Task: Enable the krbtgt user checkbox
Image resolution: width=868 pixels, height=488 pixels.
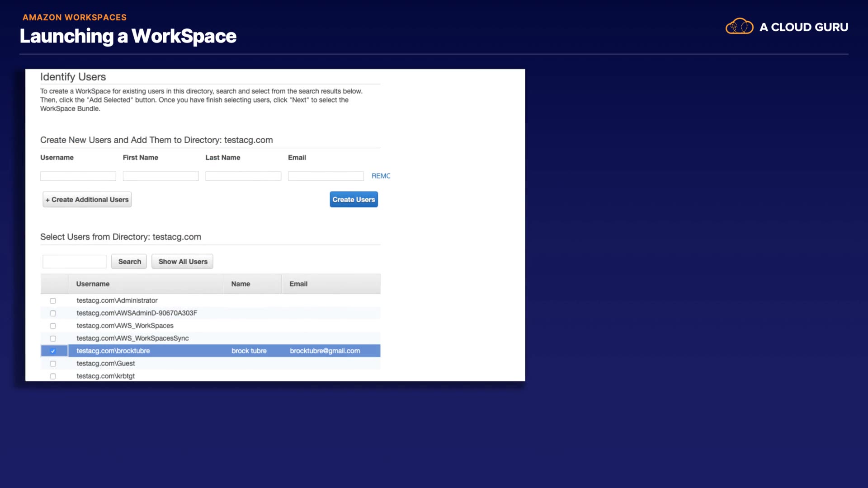Action: click(x=53, y=376)
